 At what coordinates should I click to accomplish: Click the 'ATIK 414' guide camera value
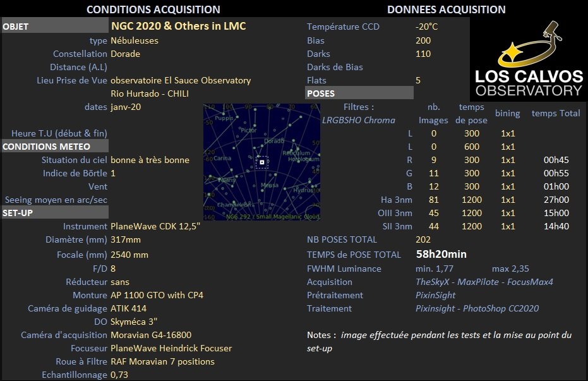pos(129,308)
